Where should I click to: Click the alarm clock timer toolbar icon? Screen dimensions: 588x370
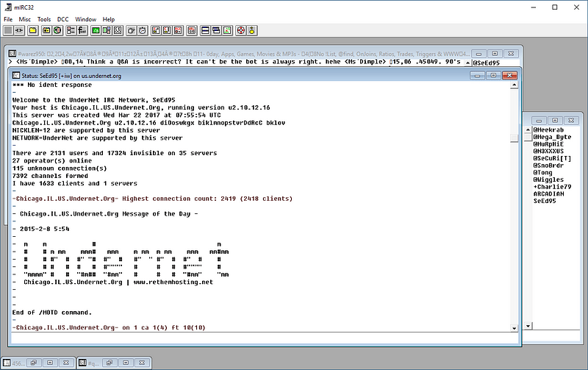pyautogui.click(x=143, y=30)
